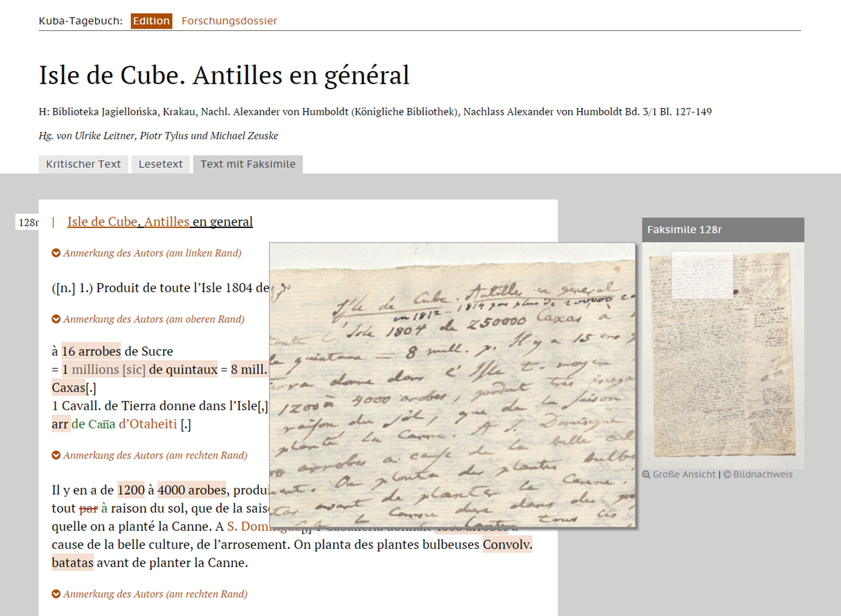Open the 'S. Domingue' place link
This screenshot has width=841, height=616.
247,527
